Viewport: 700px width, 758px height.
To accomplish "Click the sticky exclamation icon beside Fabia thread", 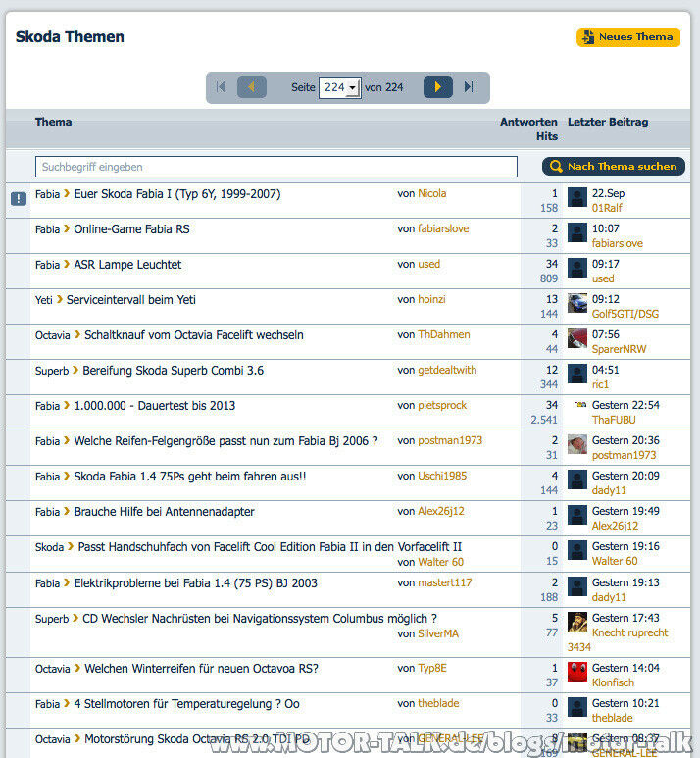I will pyautogui.click(x=19, y=198).
